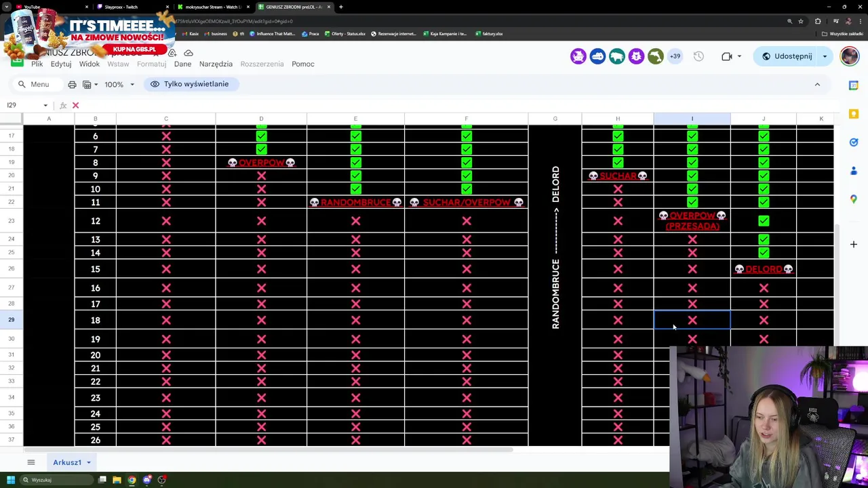Click the DELORD cell in column J
Viewport: 868px width, 488px height.
(764, 269)
